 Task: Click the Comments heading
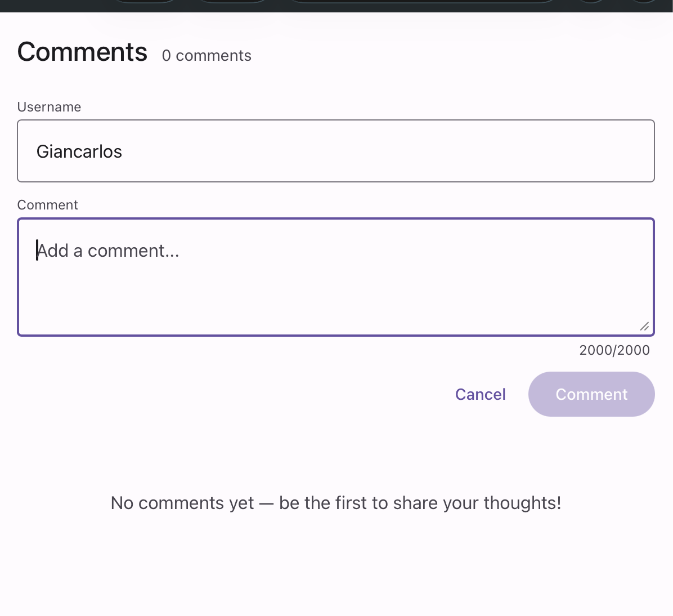(82, 52)
